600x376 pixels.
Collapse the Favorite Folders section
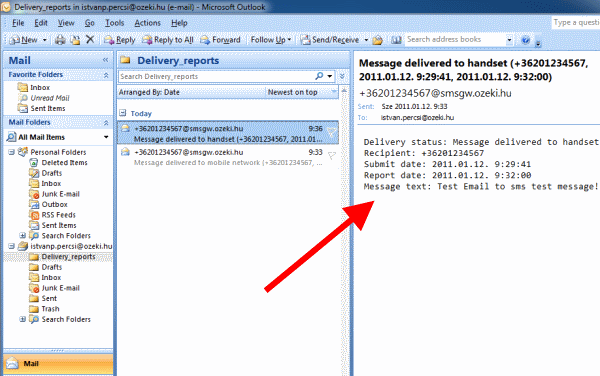pos(106,75)
